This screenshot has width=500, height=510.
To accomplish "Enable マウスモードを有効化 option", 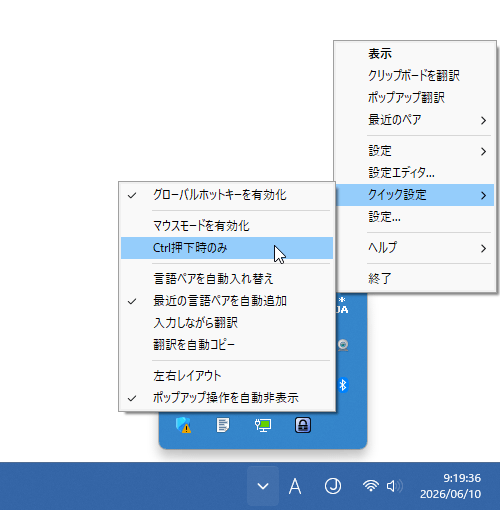I will [x=227, y=226].
